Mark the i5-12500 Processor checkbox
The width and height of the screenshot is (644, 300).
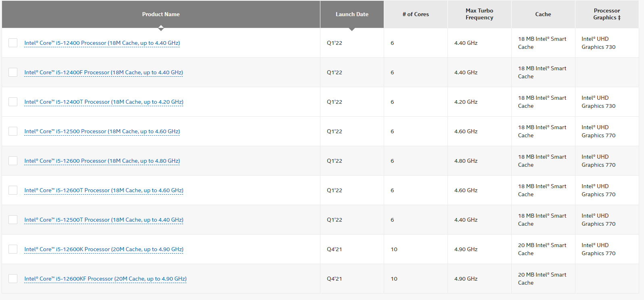tap(13, 131)
